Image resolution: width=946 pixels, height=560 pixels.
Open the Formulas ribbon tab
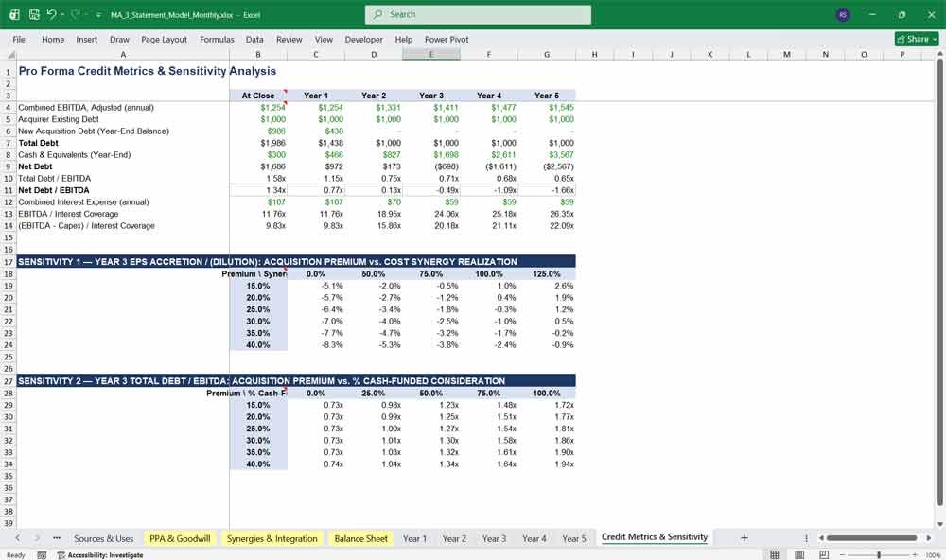tap(217, 39)
